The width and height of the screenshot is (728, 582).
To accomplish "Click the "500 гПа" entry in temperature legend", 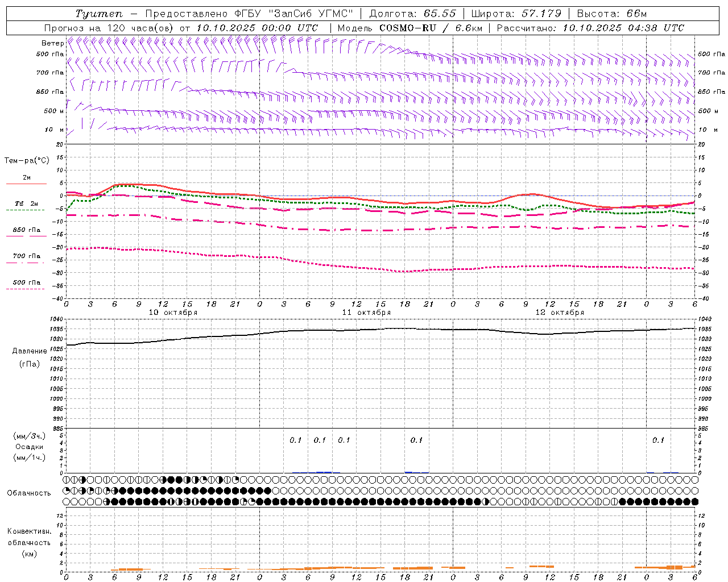I will pos(26,282).
